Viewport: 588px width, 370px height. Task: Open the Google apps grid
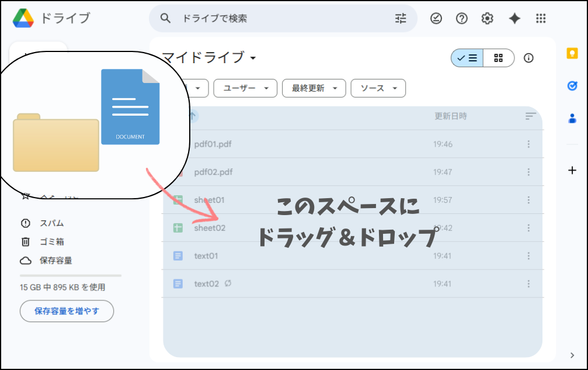541,18
